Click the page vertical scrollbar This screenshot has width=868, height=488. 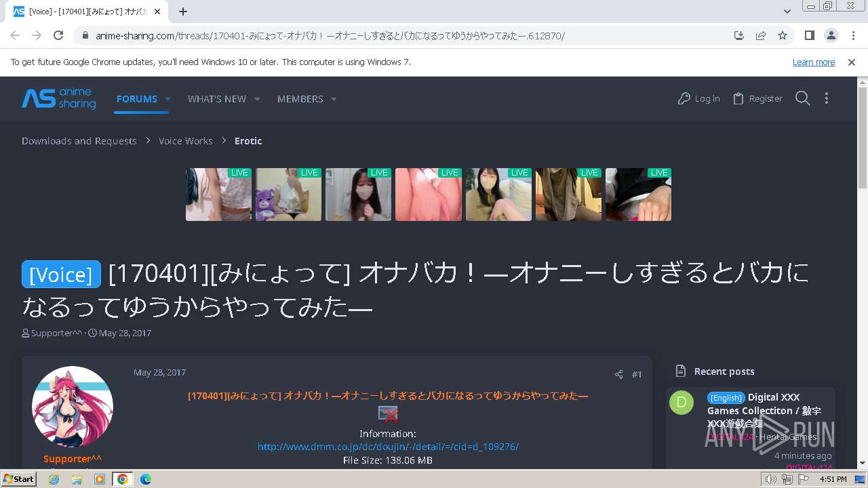[862, 138]
